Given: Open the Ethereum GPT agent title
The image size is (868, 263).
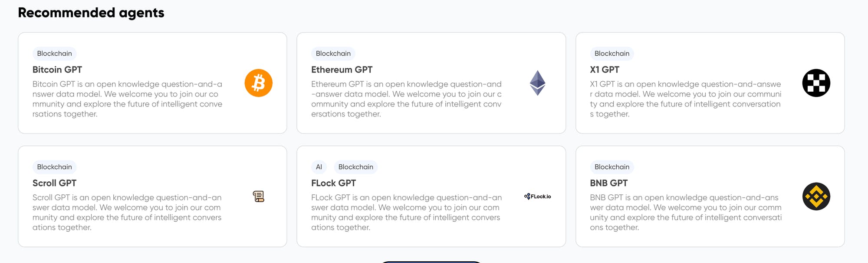Looking at the screenshot, I should pos(342,70).
